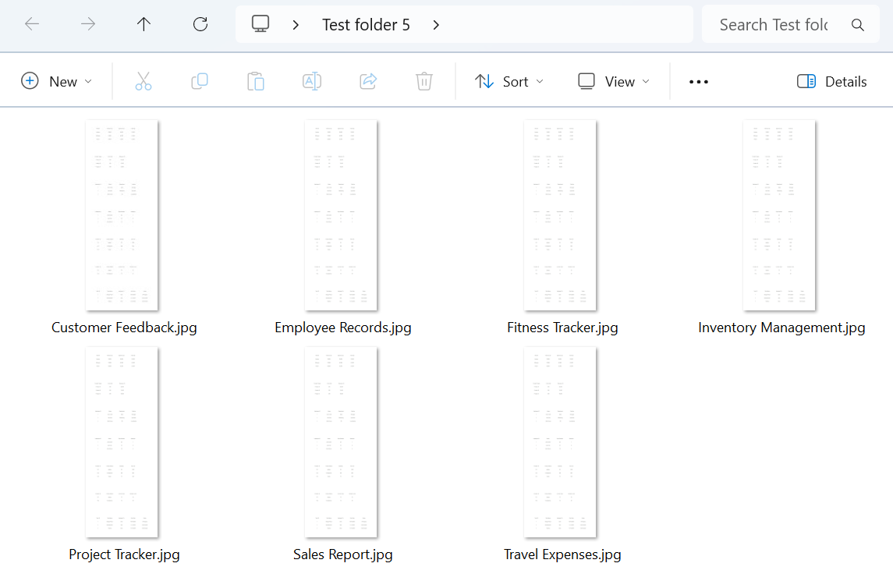This screenshot has width=893, height=588.
Task: Expand the Sort options menu
Action: 509,81
